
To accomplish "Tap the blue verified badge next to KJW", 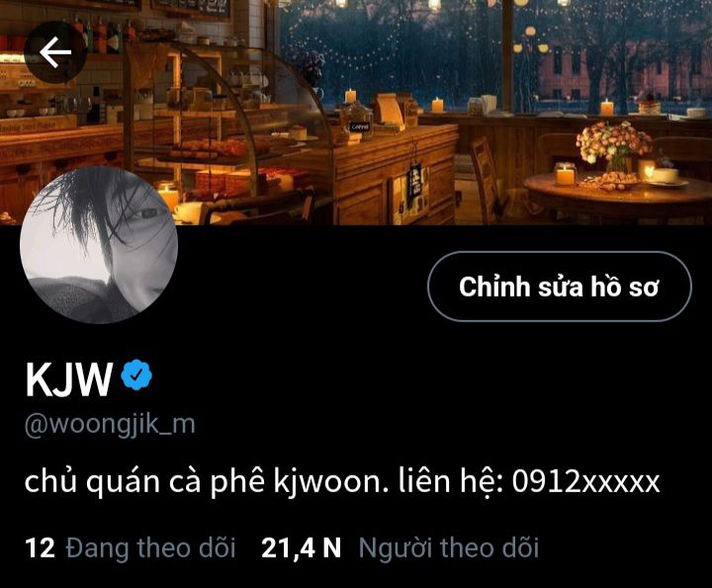I will 136,375.
